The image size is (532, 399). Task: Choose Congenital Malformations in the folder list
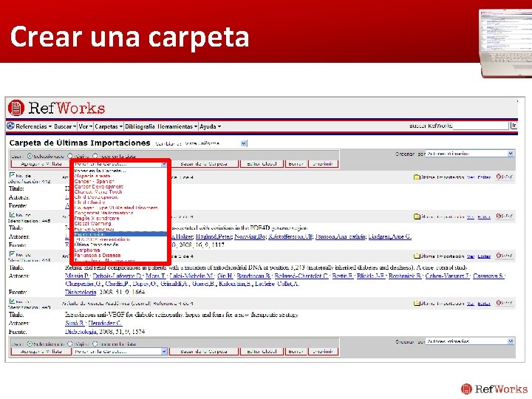point(103,213)
